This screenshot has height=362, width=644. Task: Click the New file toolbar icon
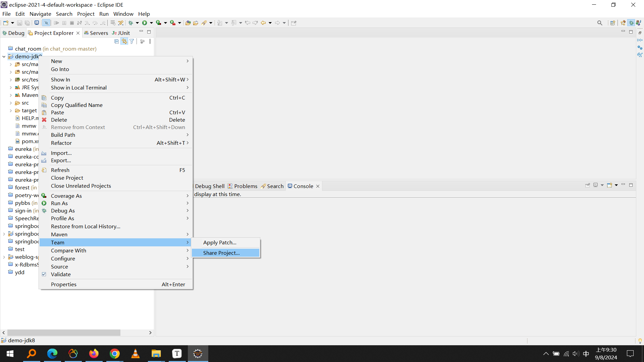(x=6, y=23)
